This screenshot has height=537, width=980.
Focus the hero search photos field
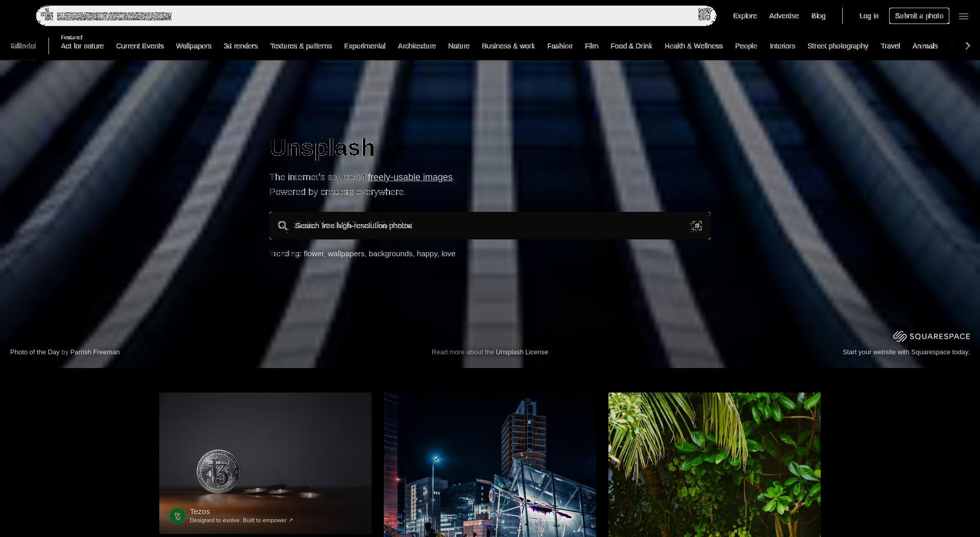[x=490, y=226]
